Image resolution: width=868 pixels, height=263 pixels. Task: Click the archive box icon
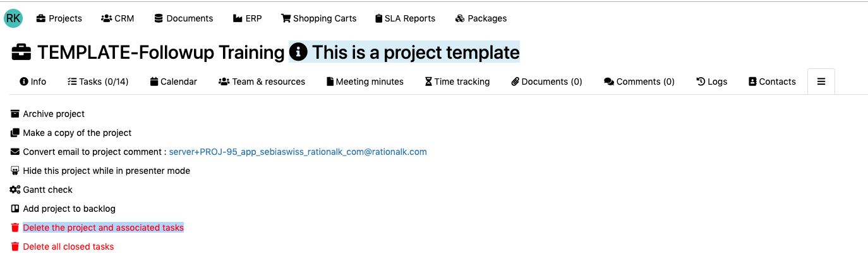15,114
